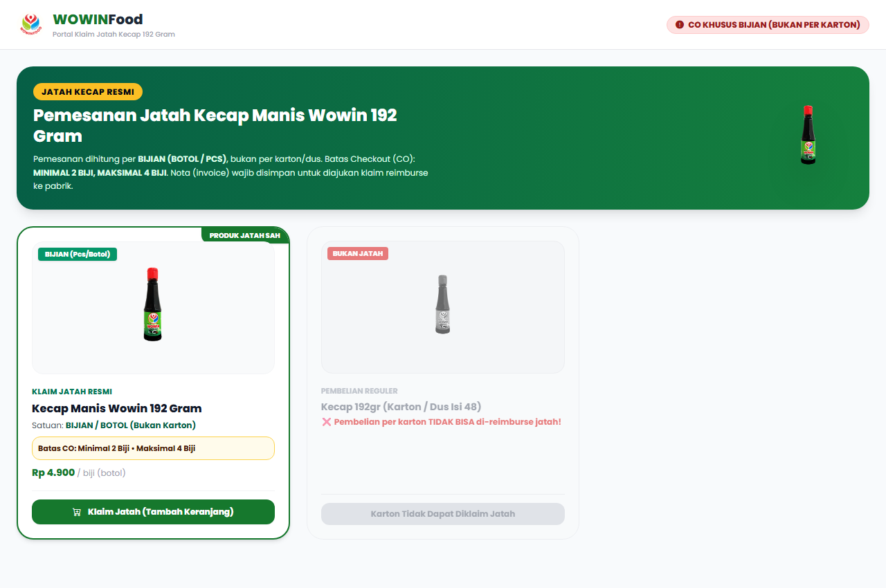
Task: Click the PEMBELIAN REGULER label
Action: pyautogui.click(x=359, y=391)
